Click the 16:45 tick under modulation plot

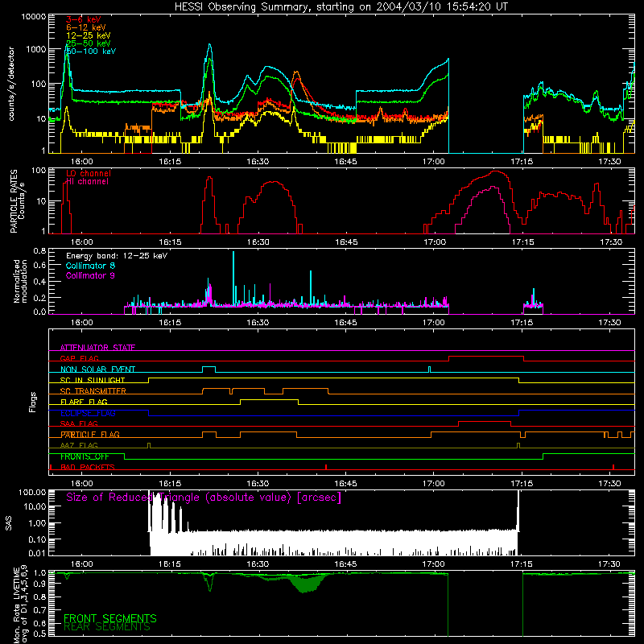[x=346, y=323]
